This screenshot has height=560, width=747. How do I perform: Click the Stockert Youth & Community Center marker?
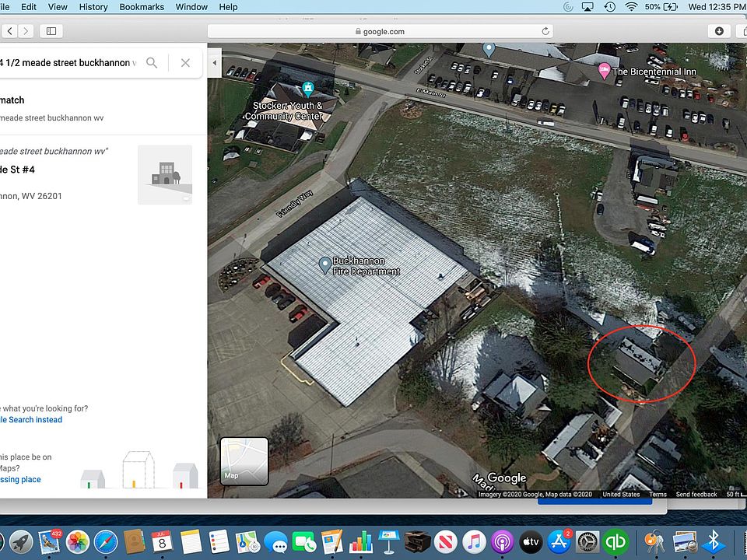(308, 88)
